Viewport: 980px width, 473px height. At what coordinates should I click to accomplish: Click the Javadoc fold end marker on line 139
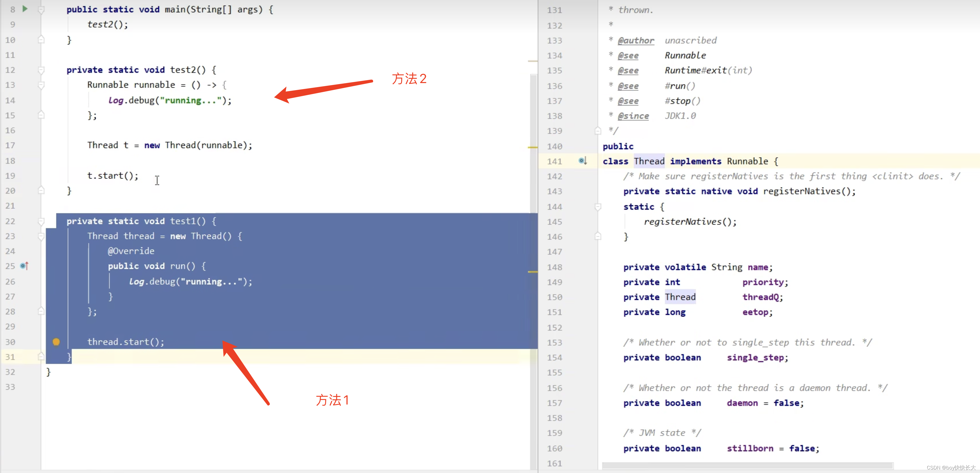tap(598, 131)
